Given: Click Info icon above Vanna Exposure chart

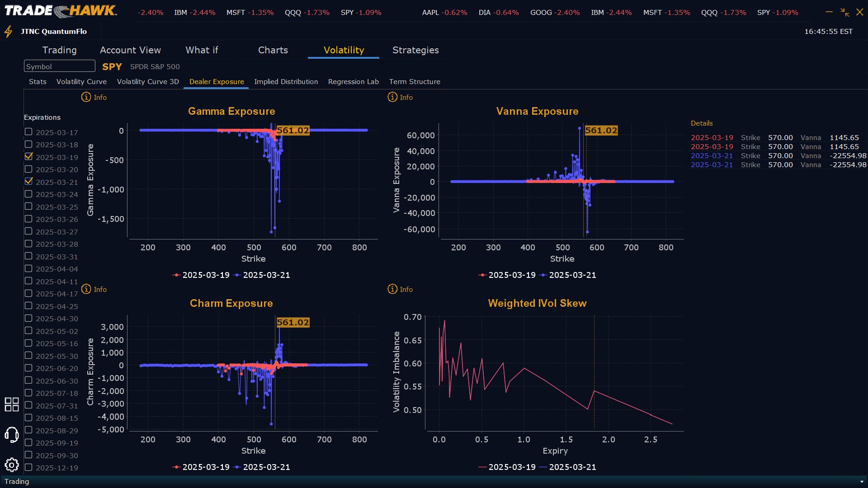Looking at the screenshot, I should [x=392, y=97].
